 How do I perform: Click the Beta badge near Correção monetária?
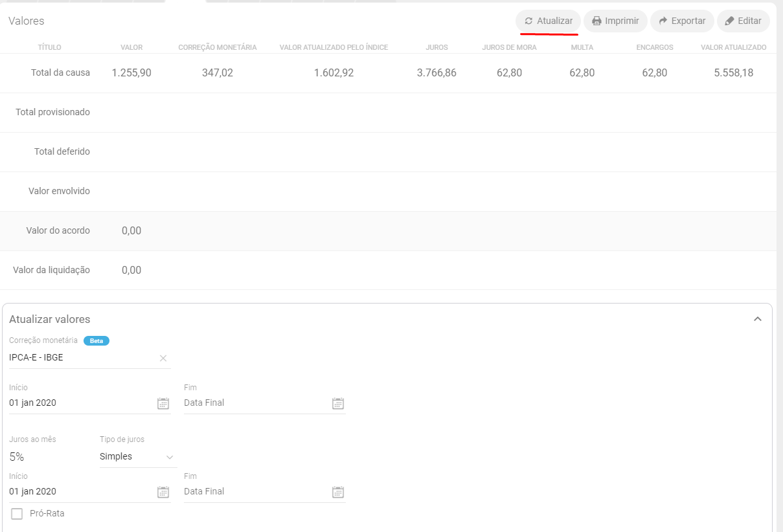point(96,340)
